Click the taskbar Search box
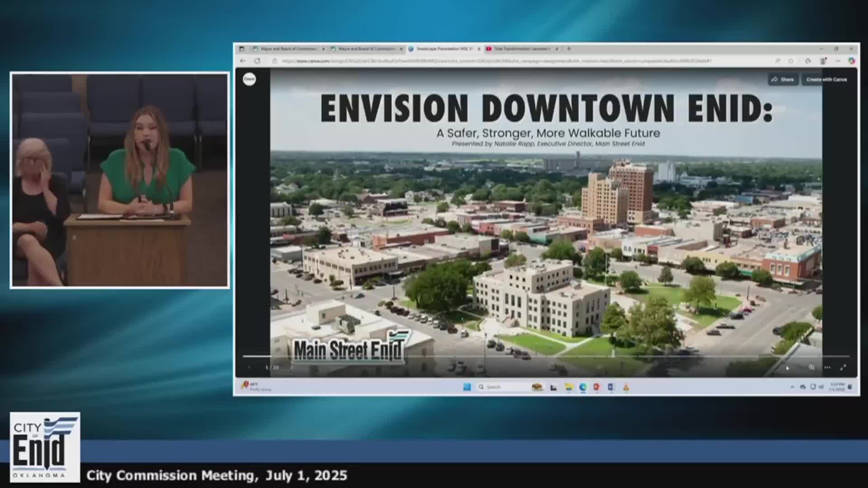This screenshot has height=488, width=868. pyautogui.click(x=502, y=387)
